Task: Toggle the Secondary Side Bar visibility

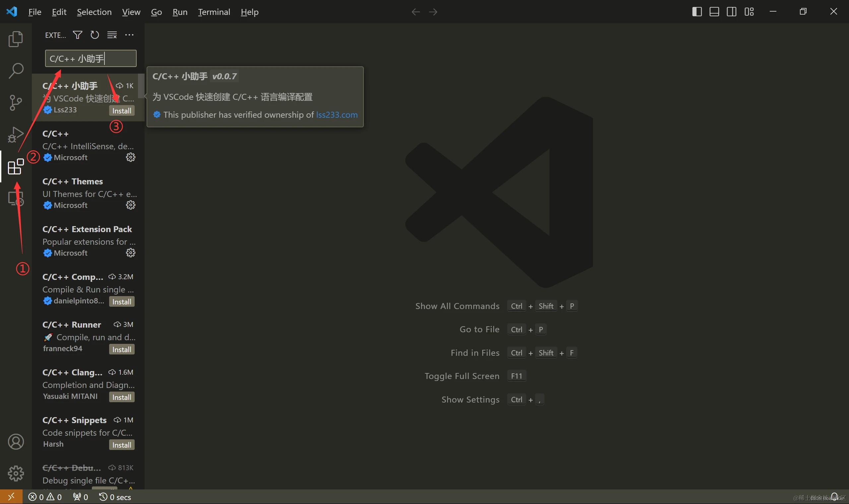Action: [x=732, y=12]
